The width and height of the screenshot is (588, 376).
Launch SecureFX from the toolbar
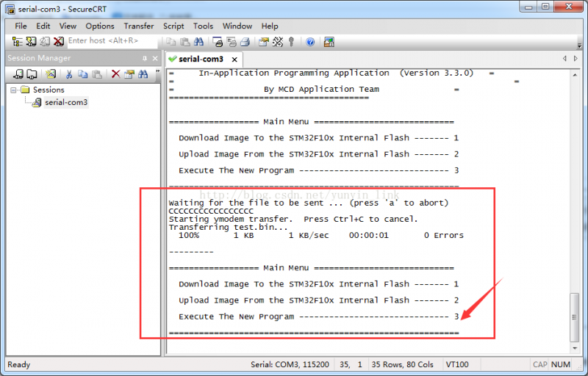[329, 42]
